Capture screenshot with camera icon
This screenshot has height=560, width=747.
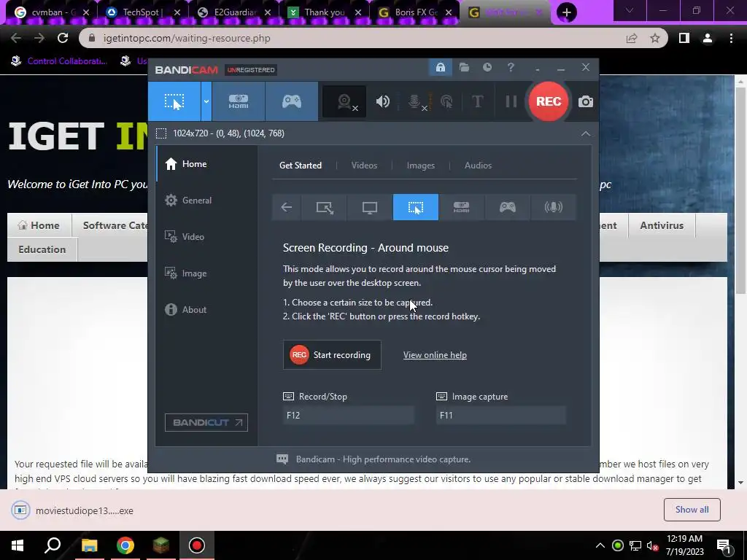click(586, 101)
